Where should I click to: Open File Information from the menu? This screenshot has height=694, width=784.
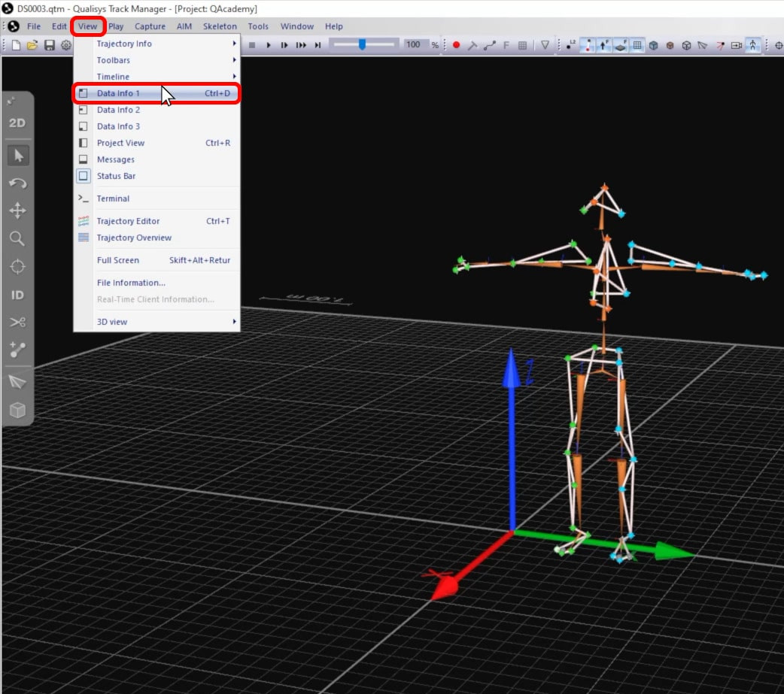point(130,282)
